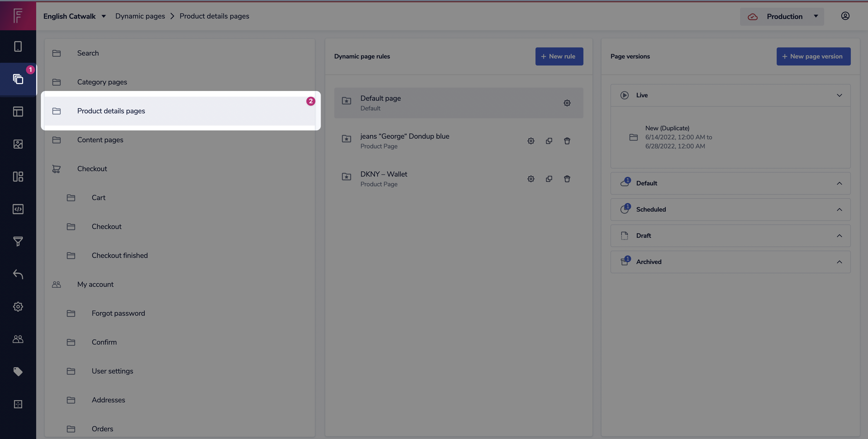Open the code editor sidebar icon
The height and width of the screenshot is (439, 868).
tap(18, 209)
